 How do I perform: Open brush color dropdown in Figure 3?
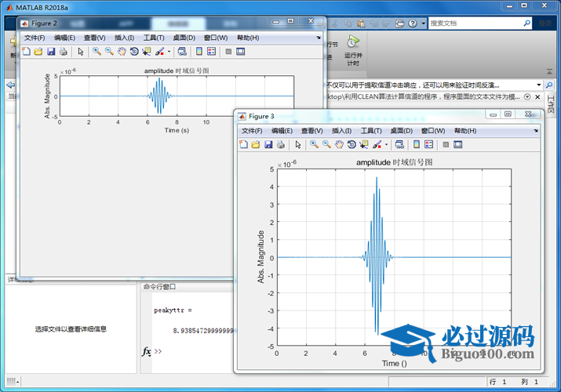[386, 145]
